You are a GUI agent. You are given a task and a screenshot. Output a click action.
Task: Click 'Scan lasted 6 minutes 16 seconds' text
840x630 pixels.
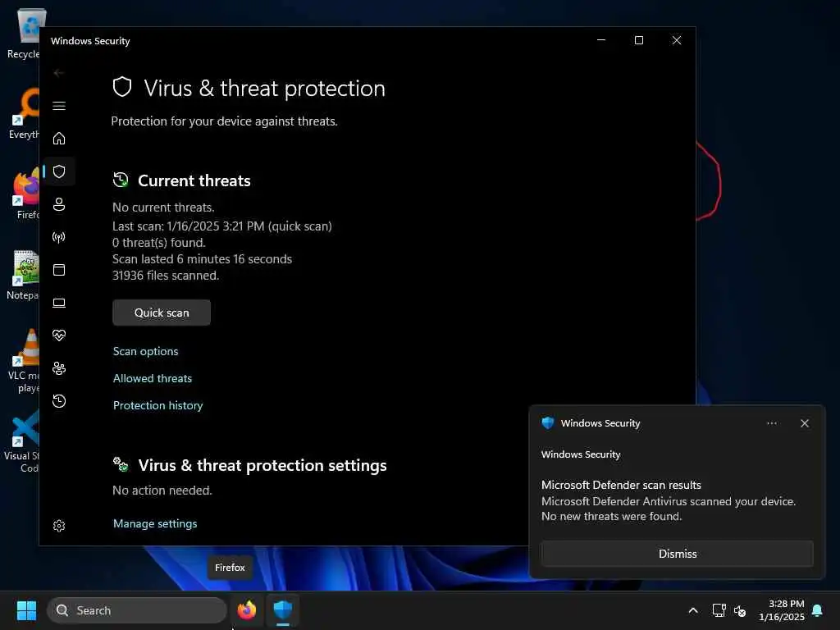202,259
